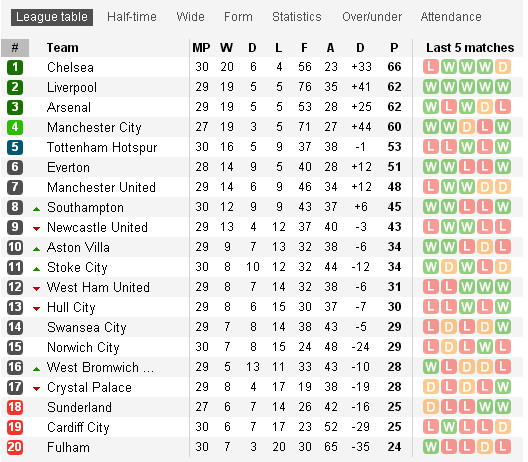Image resolution: width=528 pixels, height=462 pixels.
Task: Open the Manchester United team link
Action: click(x=101, y=187)
